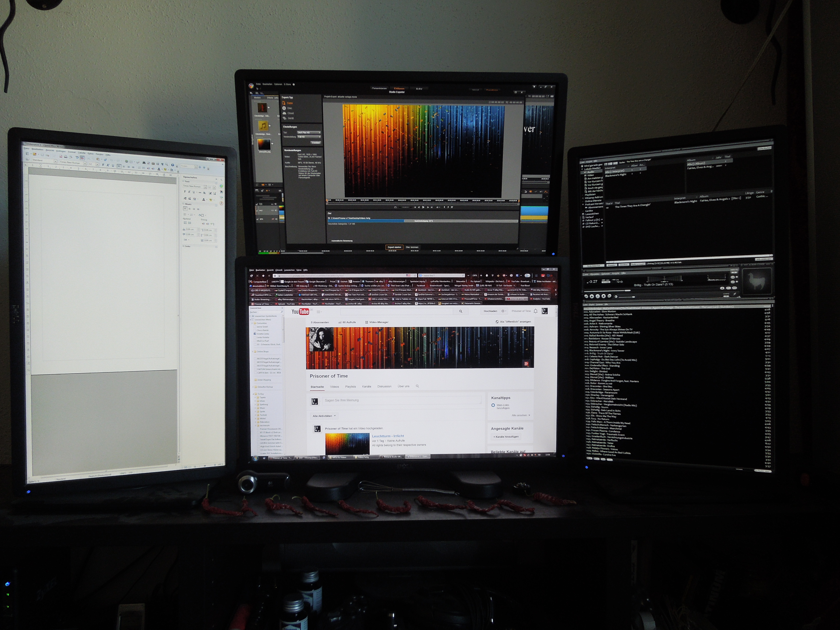Select Web-Links hinzufügen radio circle
Image resolution: width=840 pixels, height=630 pixels.
click(x=493, y=405)
